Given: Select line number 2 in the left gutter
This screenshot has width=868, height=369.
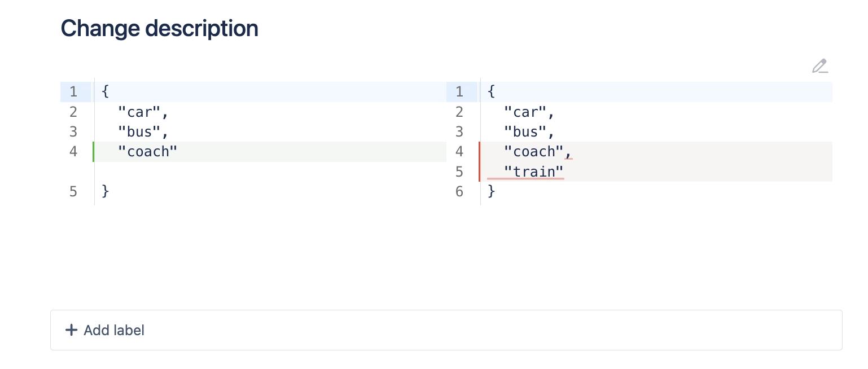Looking at the screenshot, I should coord(73,112).
